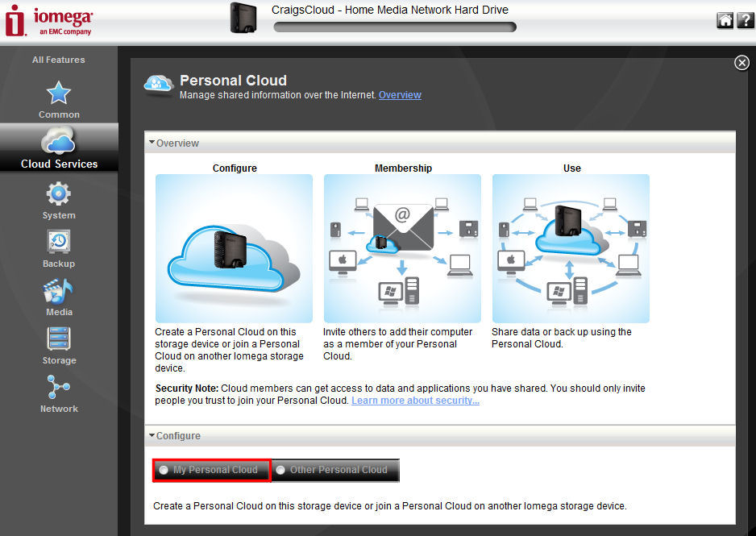This screenshot has width=756, height=536.
Task: Go to the Home page icon
Action: 725,21
